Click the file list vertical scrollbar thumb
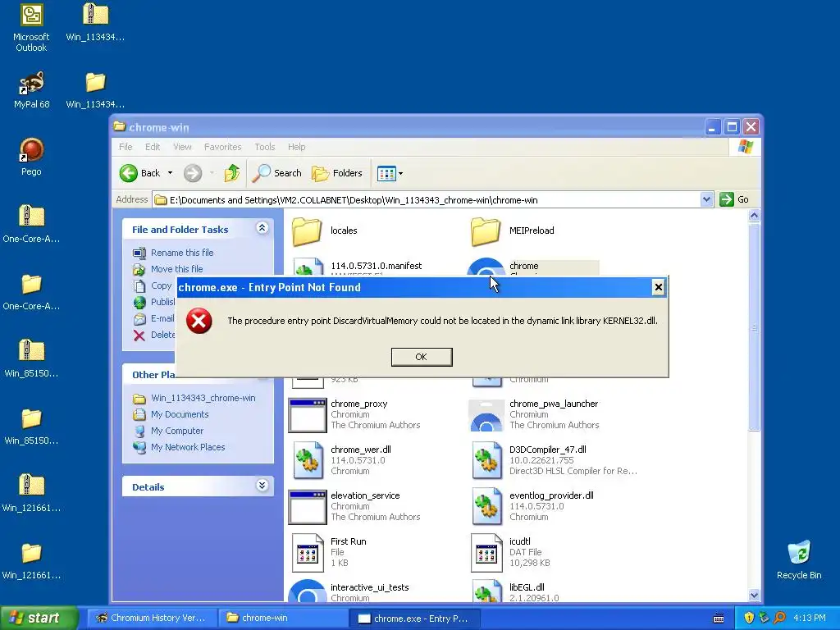Screen dimensions: 840x630 tap(754, 326)
